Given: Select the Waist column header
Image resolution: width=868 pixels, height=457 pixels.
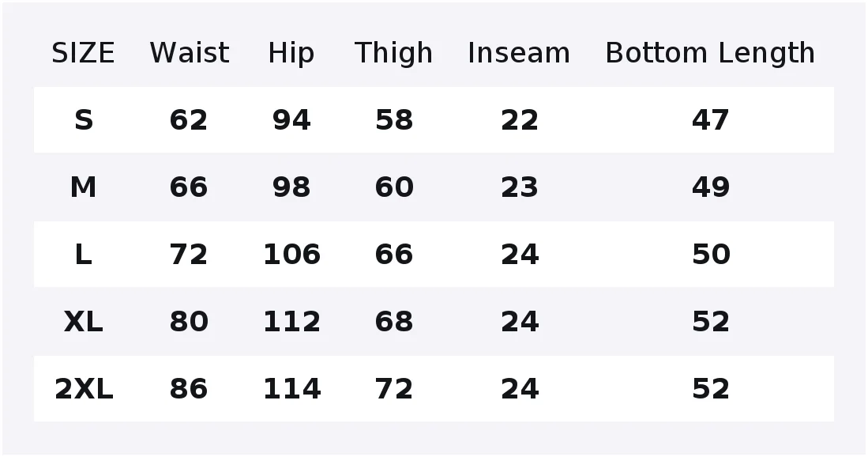Looking at the screenshot, I should [190, 53].
